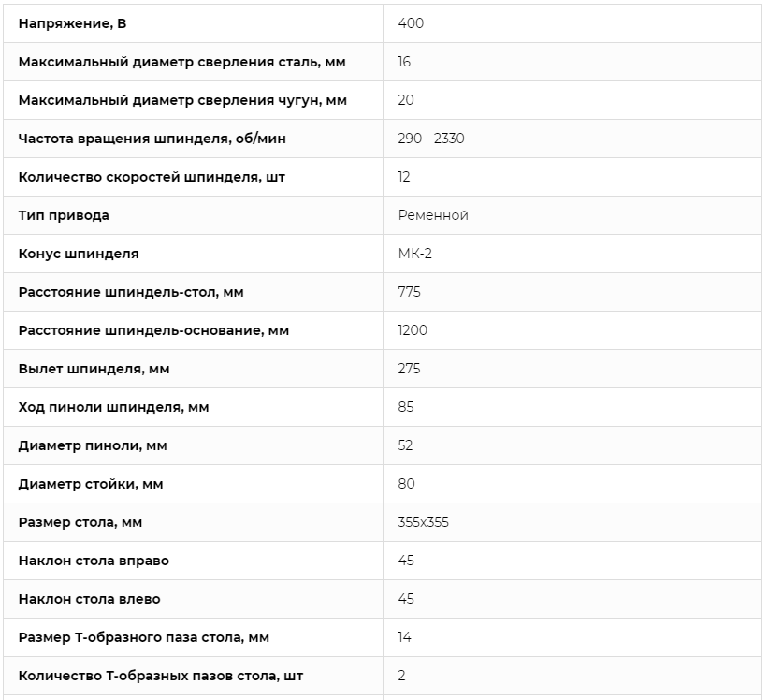Select the table size value 355x355
Screen dimensions: 768x700
click(423, 522)
